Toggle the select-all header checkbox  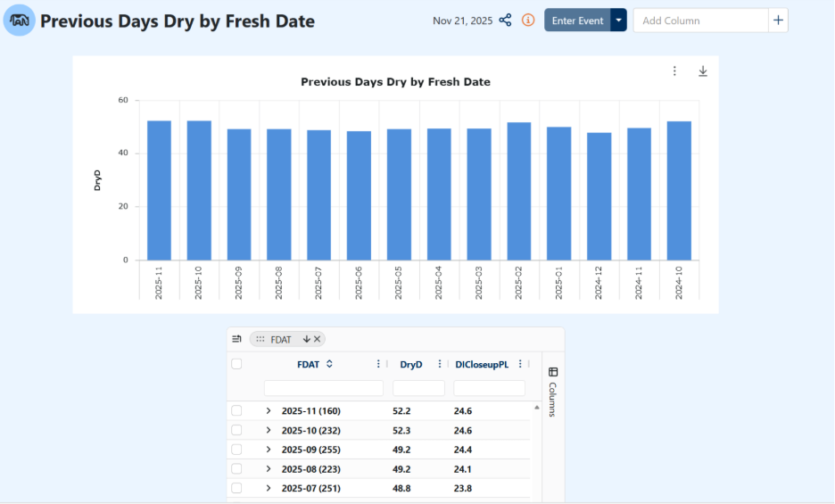click(236, 364)
